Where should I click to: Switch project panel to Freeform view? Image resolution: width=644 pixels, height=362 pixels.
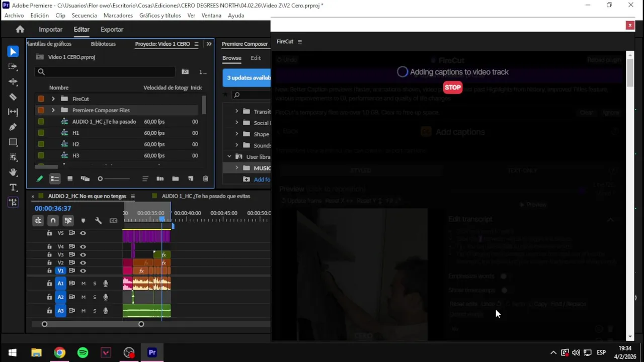point(85,178)
